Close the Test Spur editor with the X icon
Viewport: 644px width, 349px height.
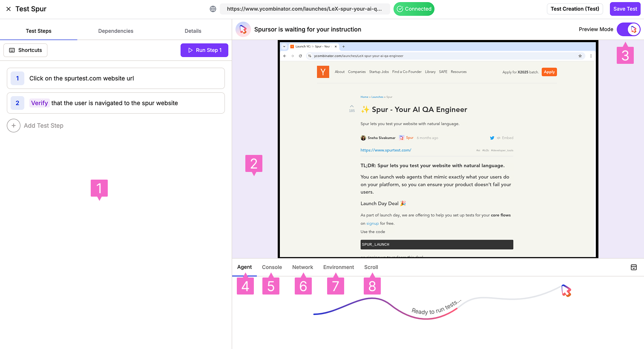click(x=9, y=9)
